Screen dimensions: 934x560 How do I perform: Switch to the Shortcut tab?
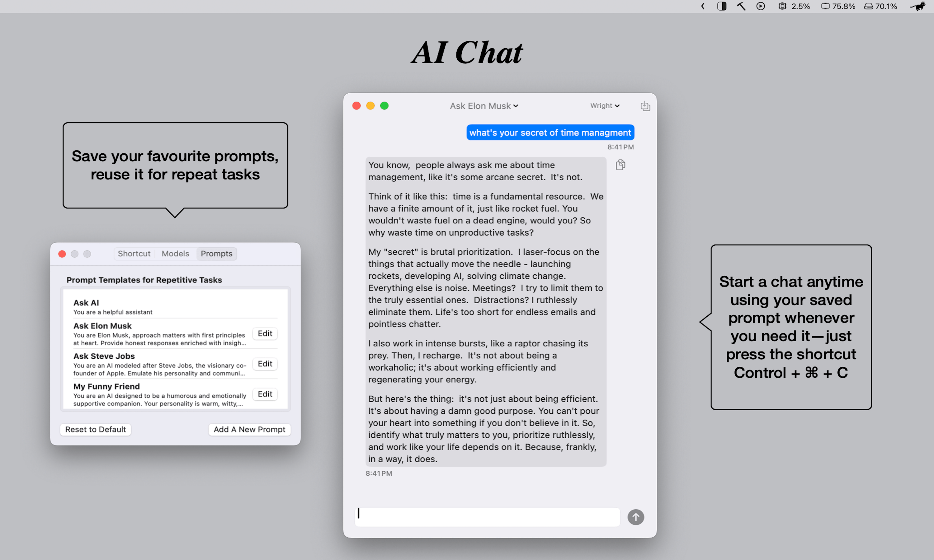(x=134, y=254)
